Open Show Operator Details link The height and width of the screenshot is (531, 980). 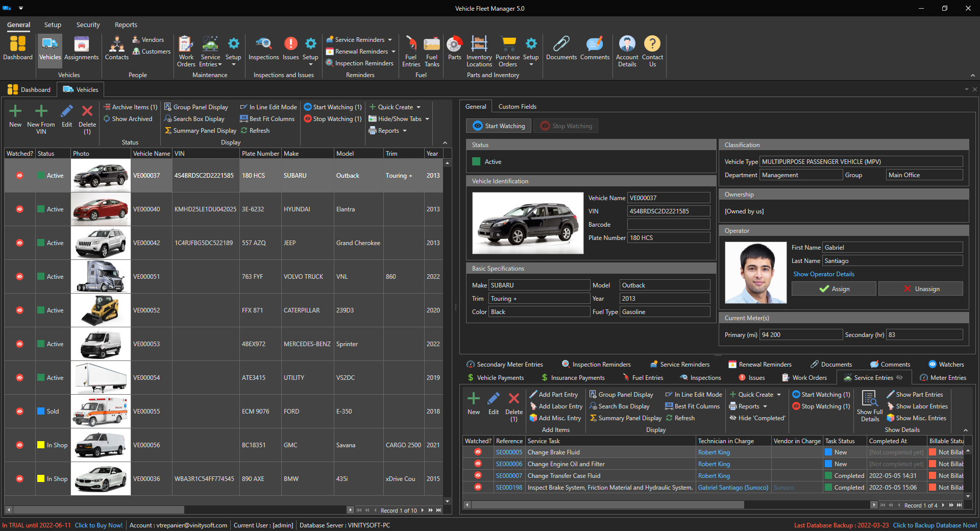[x=823, y=274]
